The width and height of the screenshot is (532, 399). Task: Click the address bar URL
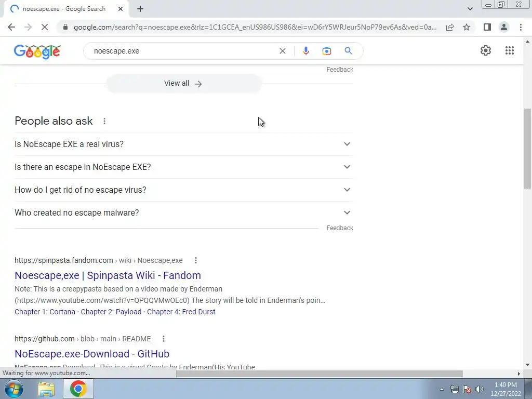click(x=255, y=27)
